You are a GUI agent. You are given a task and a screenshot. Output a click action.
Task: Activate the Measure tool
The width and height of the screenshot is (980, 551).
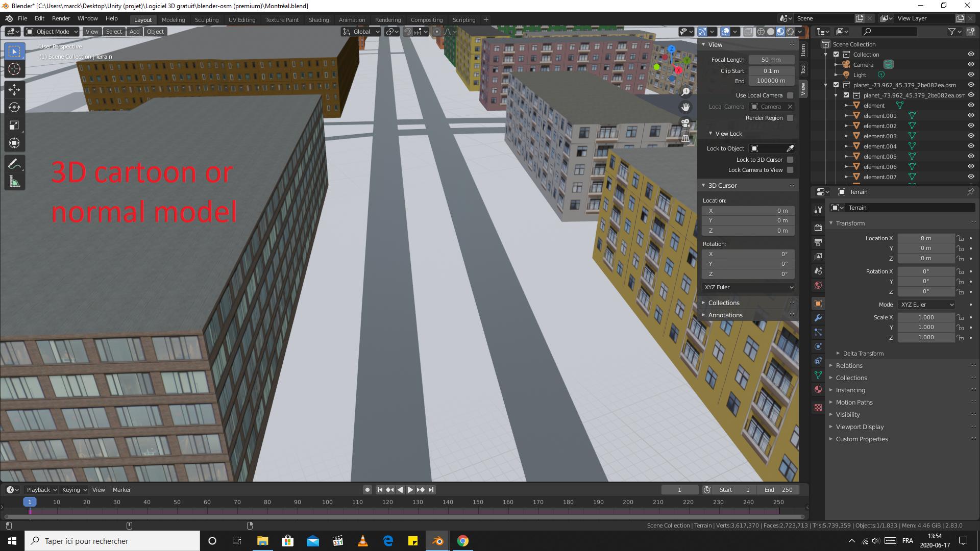14,181
